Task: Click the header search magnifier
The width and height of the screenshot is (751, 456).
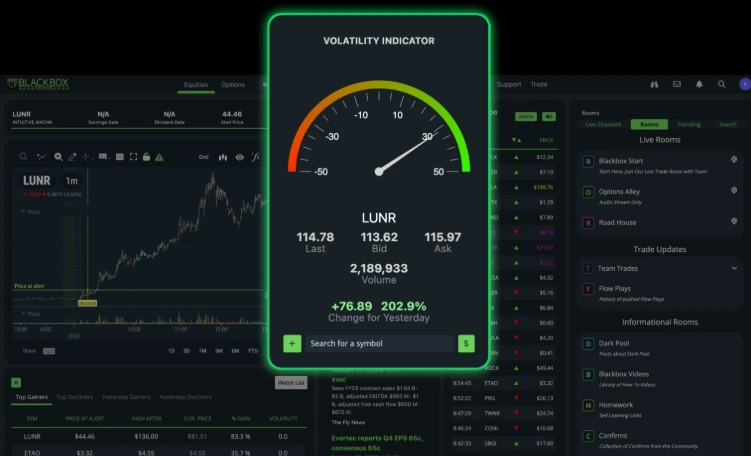Action: [721, 84]
